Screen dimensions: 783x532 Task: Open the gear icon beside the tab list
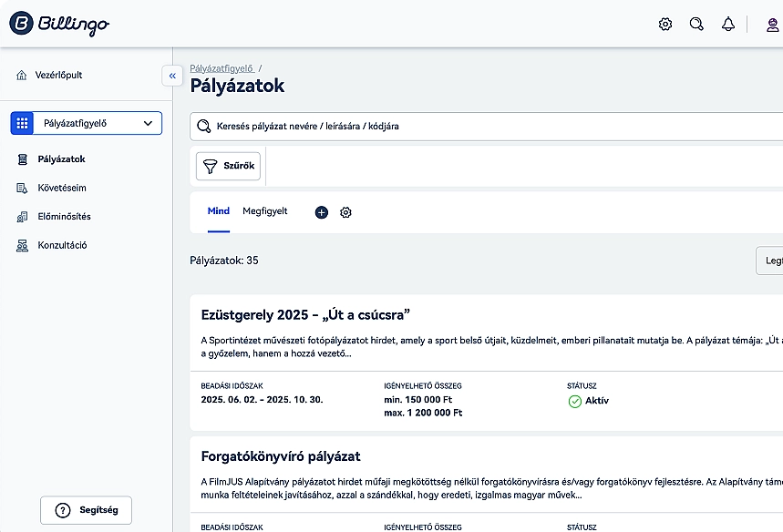point(345,212)
